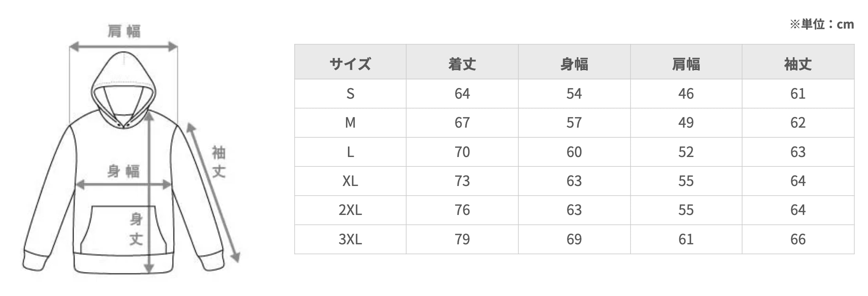Click the 袖丈 label beside the sleeve
868x296 pixels.
pyautogui.click(x=219, y=161)
